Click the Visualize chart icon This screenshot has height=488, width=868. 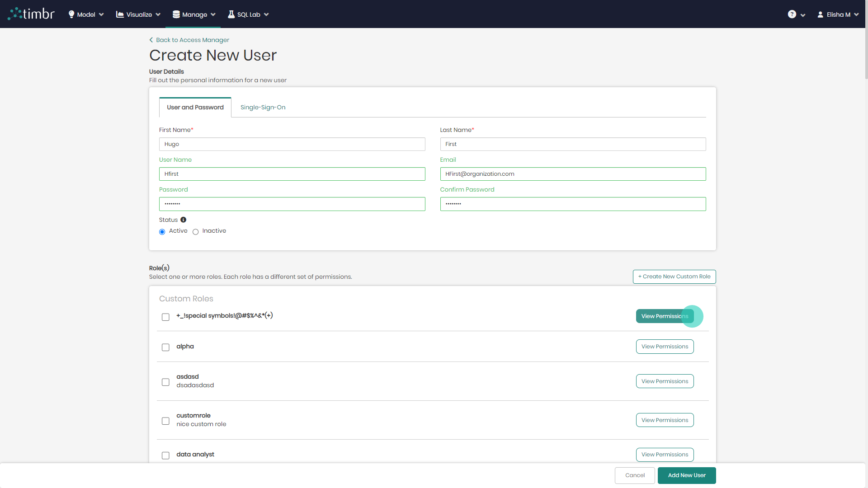(x=120, y=14)
